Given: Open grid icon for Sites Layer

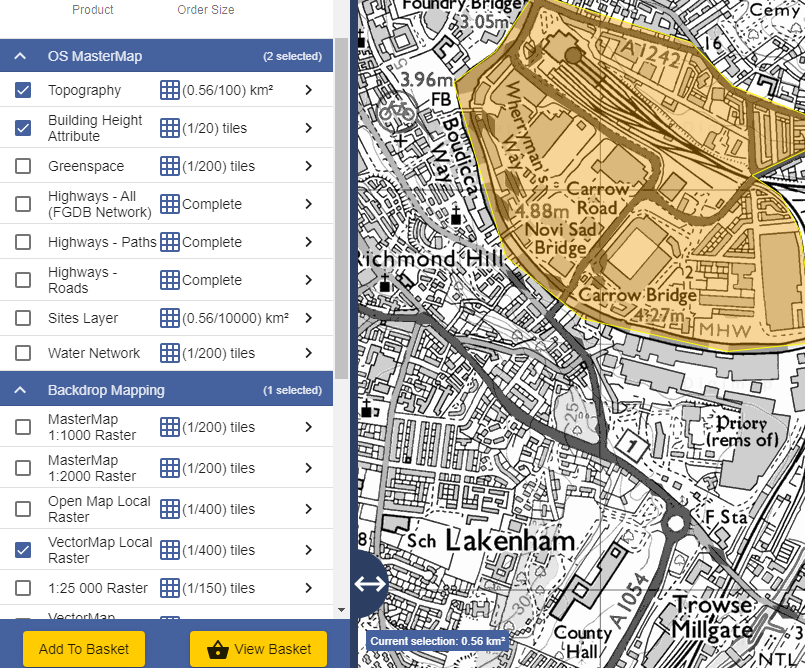Looking at the screenshot, I should click(169, 318).
